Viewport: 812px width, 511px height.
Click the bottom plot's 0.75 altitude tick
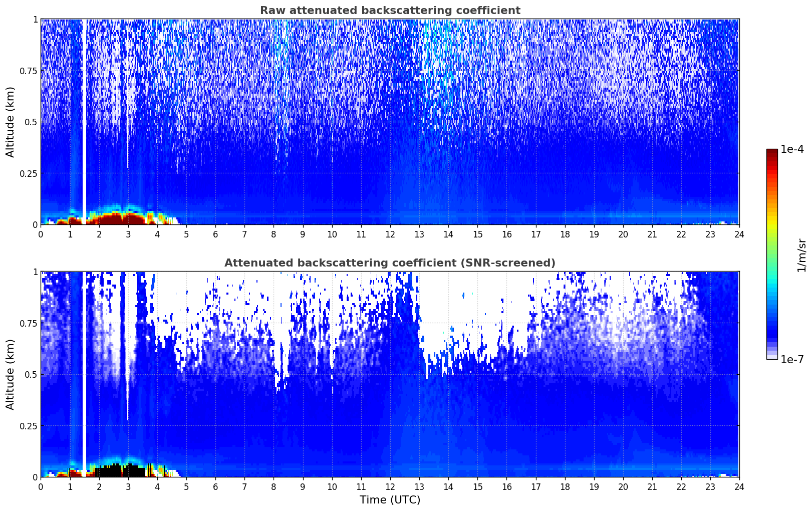pyautogui.click(x=29, y=323)
